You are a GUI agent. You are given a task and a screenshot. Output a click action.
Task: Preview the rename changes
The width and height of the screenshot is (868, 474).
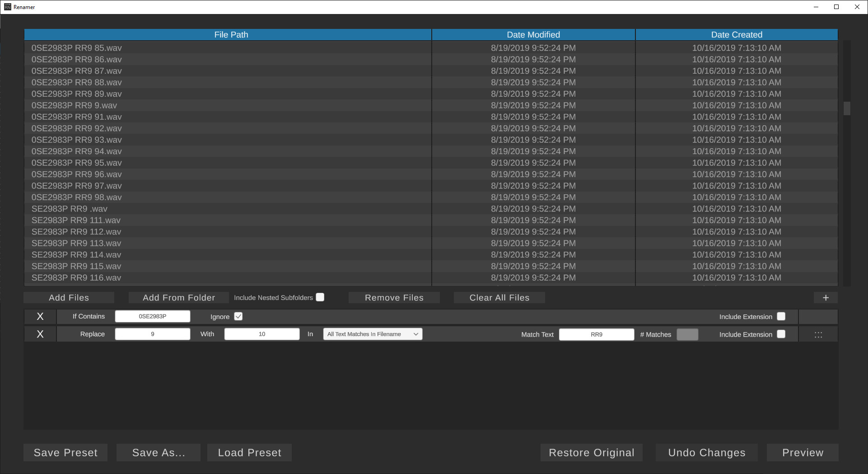point(802,452)
